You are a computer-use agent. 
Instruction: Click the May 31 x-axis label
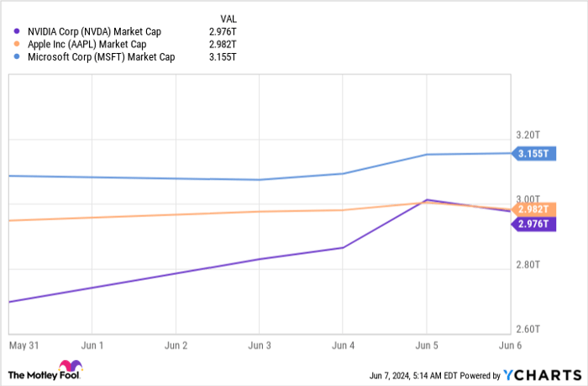(x=24, y=346)
